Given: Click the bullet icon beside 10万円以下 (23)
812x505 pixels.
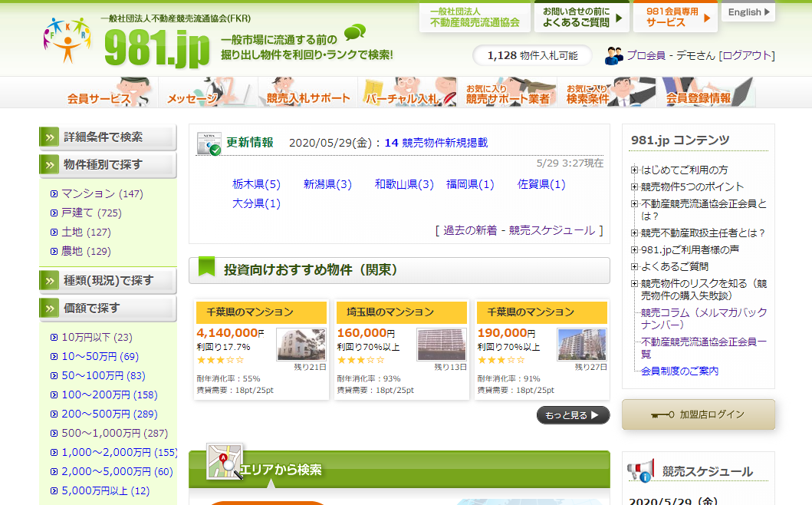Looking at the screenshot, I should (54, 338).
